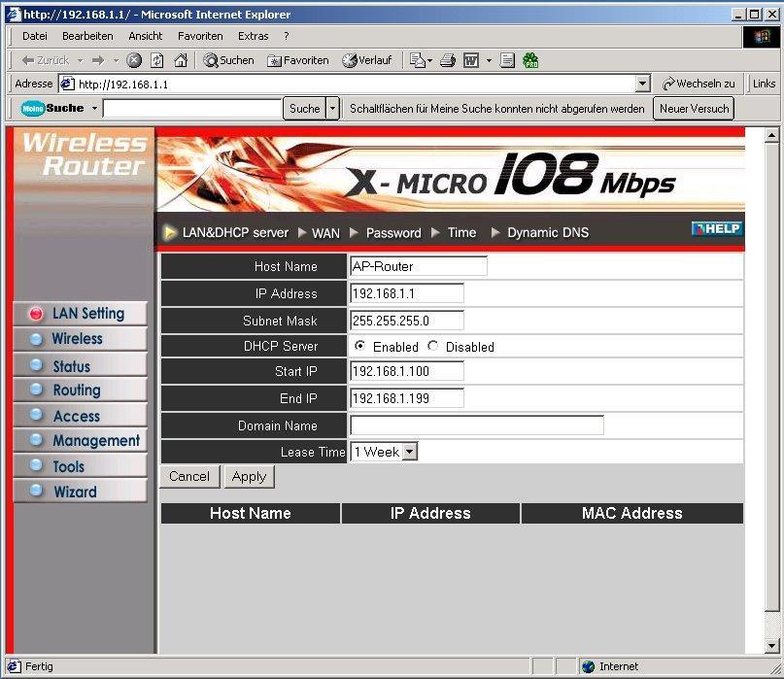Open the Routing sidebar section
Screen dimensions: 784x679
pos(80,390)
